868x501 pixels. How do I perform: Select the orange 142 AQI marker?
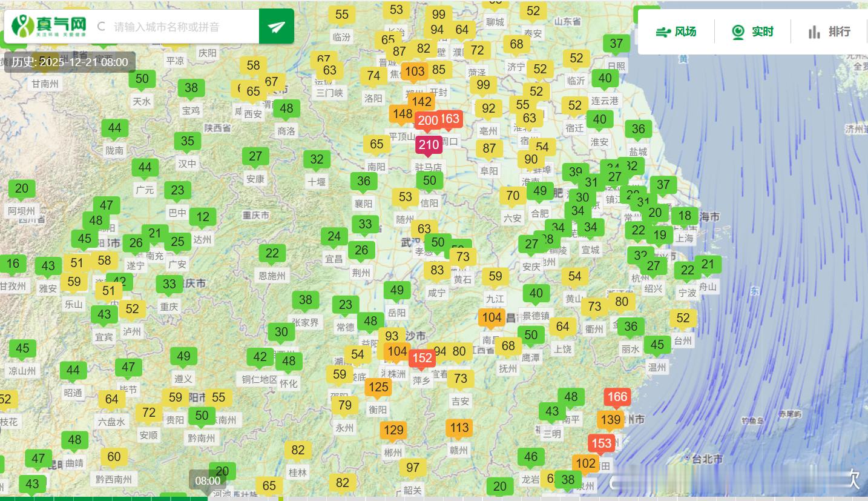[421, 102]
